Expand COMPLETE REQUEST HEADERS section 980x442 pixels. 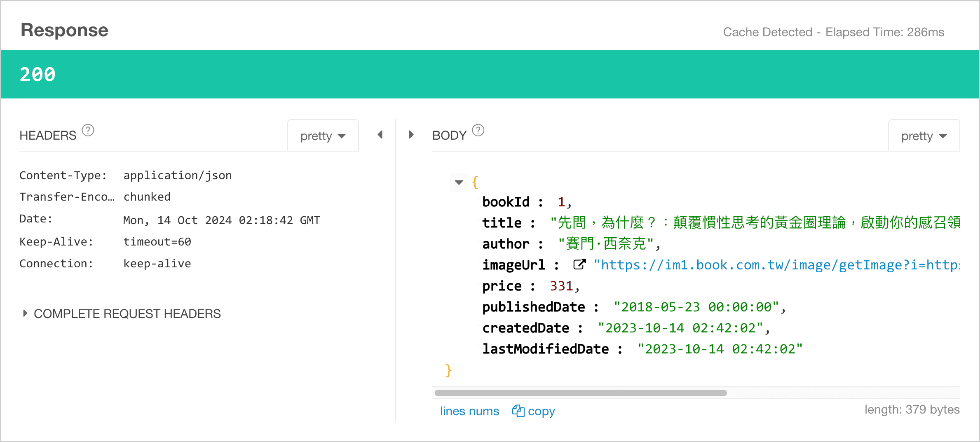pos(122,314)
